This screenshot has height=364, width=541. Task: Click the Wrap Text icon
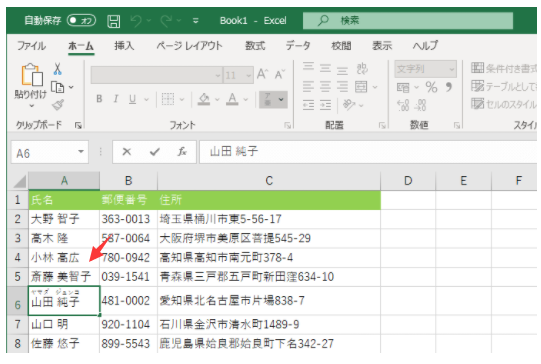pyautogui.click(x=362, y=68)
